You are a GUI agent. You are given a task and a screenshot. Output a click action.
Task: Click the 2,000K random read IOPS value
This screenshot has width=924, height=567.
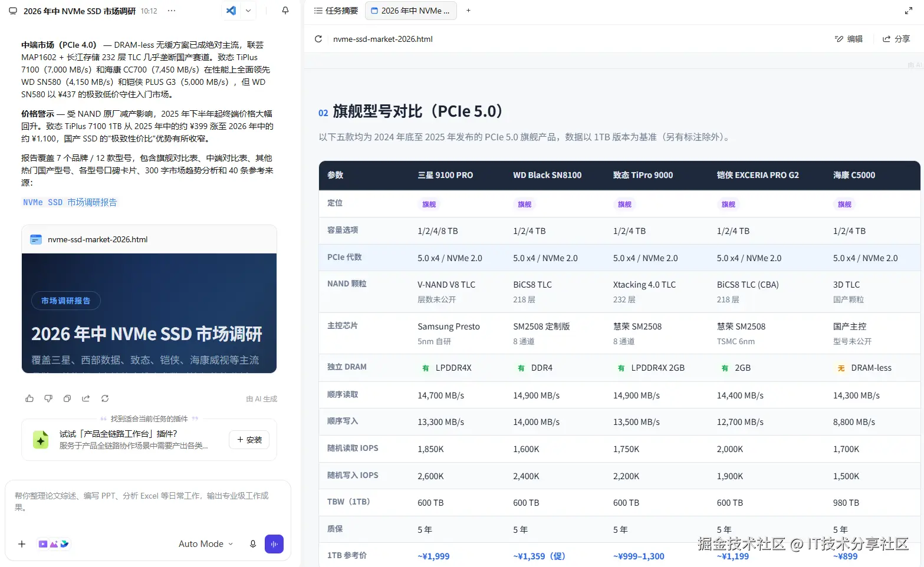click(x=730, y=449)
